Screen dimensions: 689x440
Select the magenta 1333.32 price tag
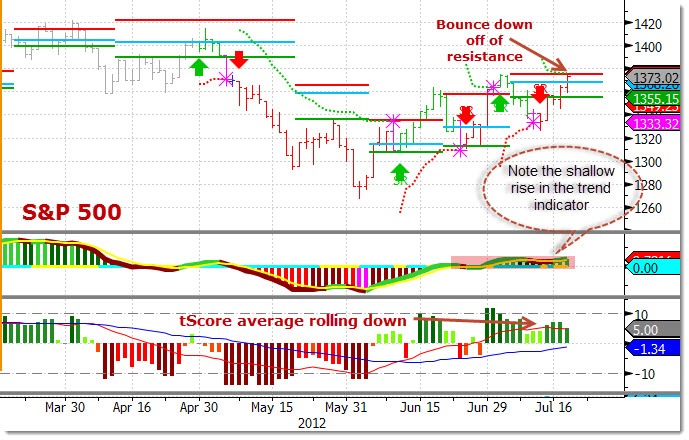click(x=653, y=124)
